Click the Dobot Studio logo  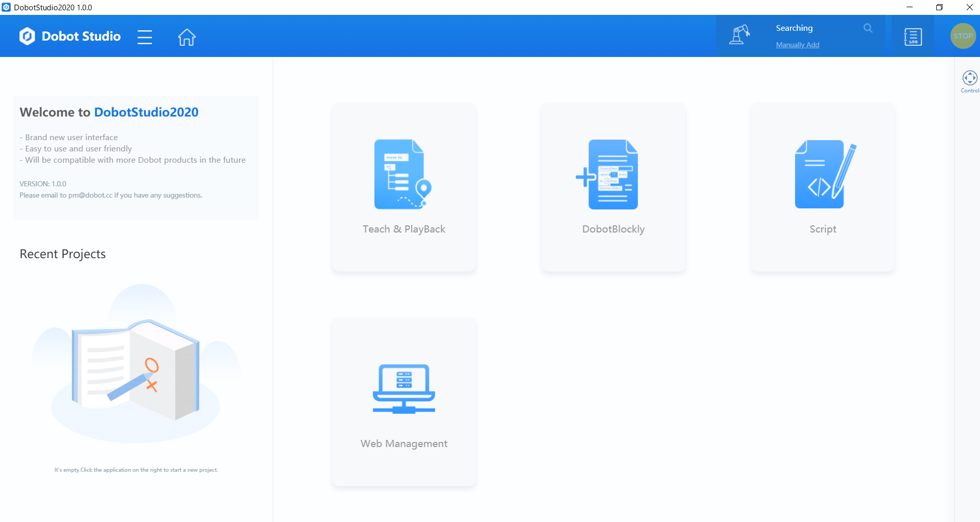[x=70, y=36]
